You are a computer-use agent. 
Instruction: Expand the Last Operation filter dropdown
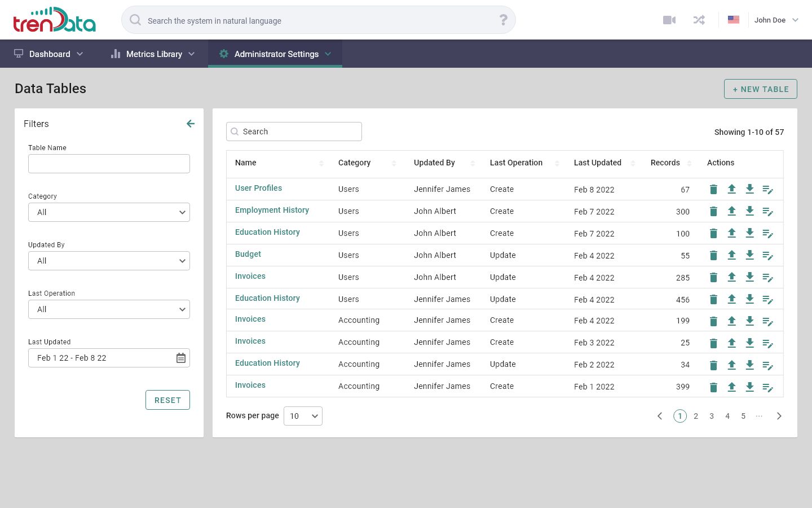click(109, 309)
